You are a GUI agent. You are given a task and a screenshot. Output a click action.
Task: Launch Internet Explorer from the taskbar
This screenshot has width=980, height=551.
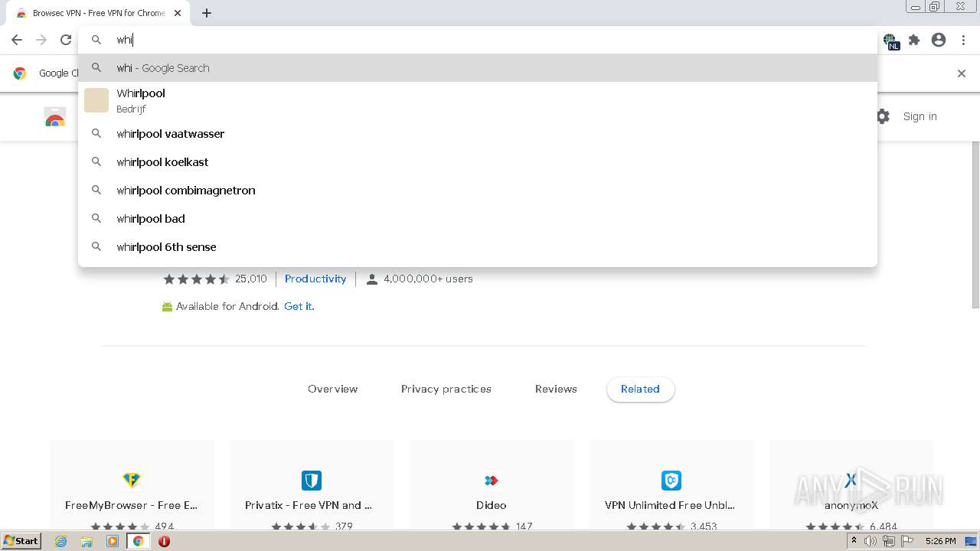(x=60, y=541)
